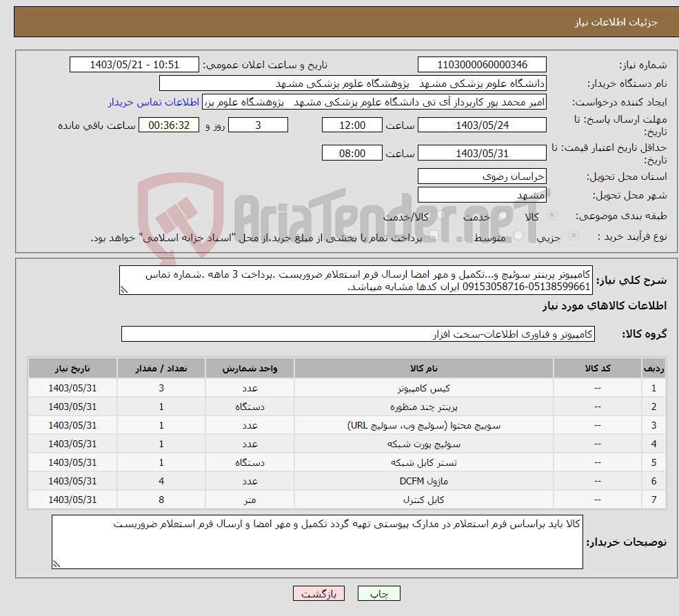This screenshot has height=616, width=679.
Task: Click unit متر in the last row
Action: click(250, 500)
